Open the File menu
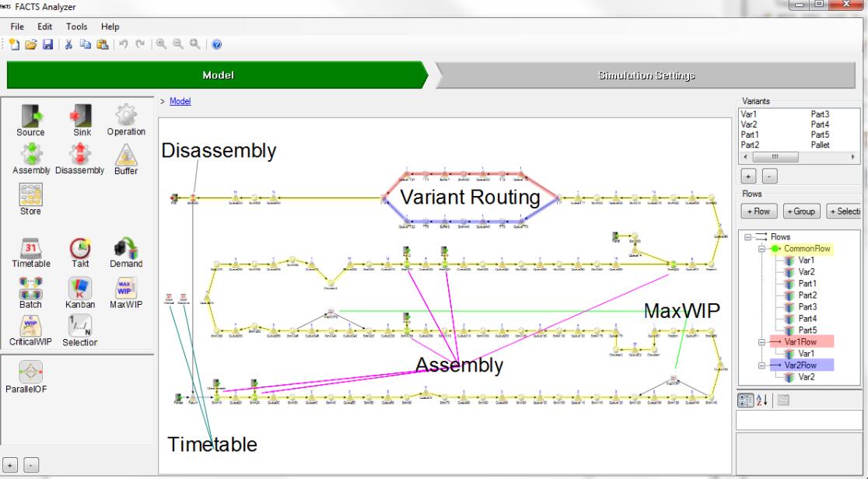The image size is (868, 479). click(17, 26)
